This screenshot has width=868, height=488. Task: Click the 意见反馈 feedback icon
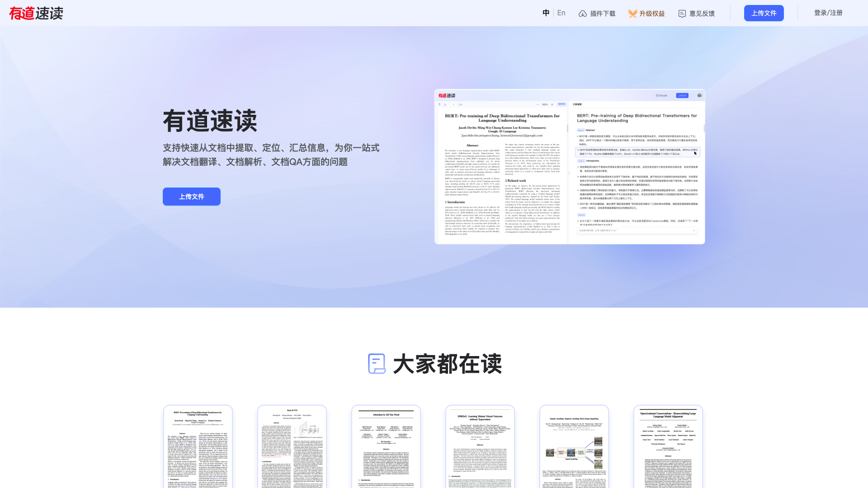[x=682, y=14]
